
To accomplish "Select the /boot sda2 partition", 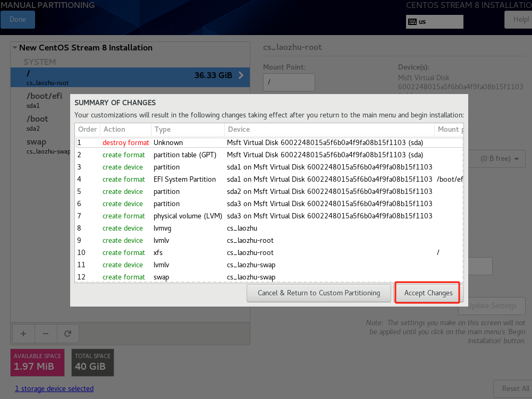I will pyautogui.click(x=40, y=123).
